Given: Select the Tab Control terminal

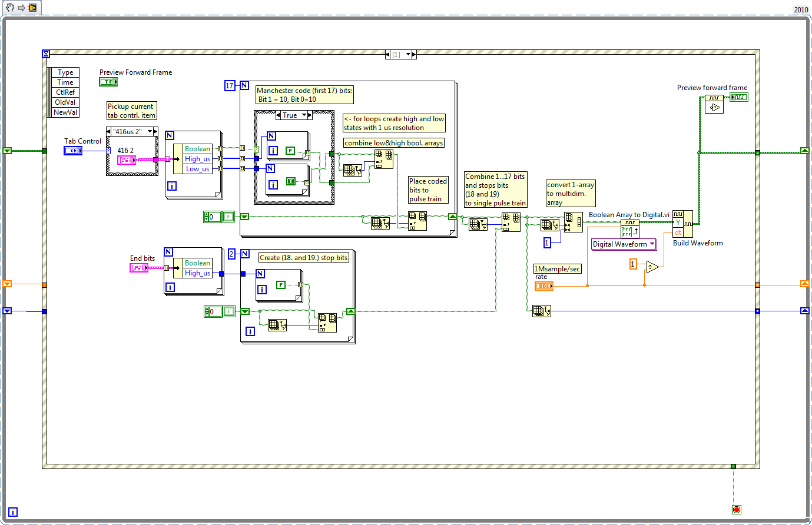Looking at the screenshot, I should pos(73,151).
